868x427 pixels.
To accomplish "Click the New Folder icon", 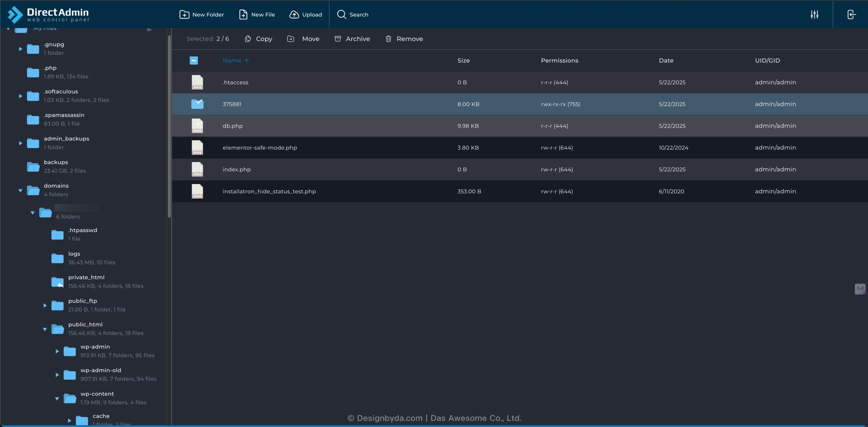I will tap(184, 15).
